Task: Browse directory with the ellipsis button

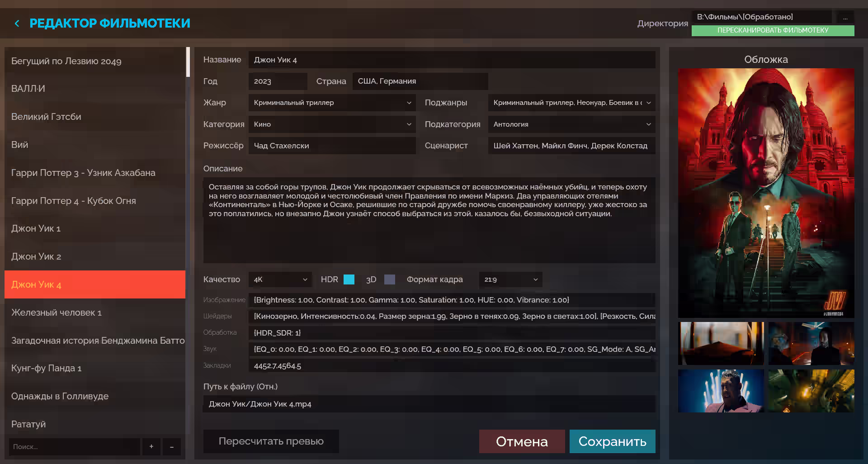Action: (845, 17)
